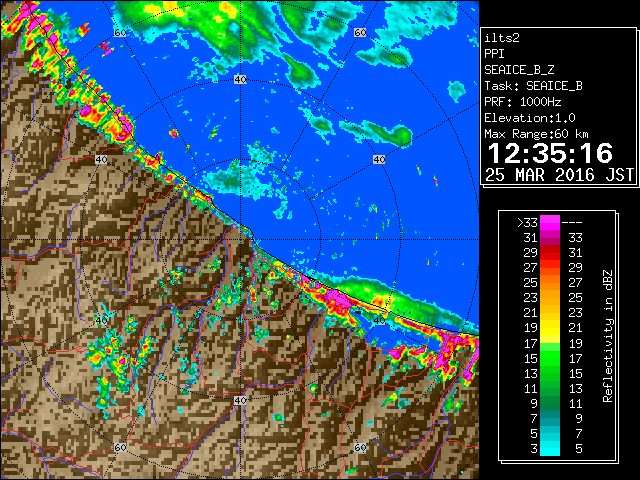Click the 12:35:16 timestamp

(x=550, y=153)
